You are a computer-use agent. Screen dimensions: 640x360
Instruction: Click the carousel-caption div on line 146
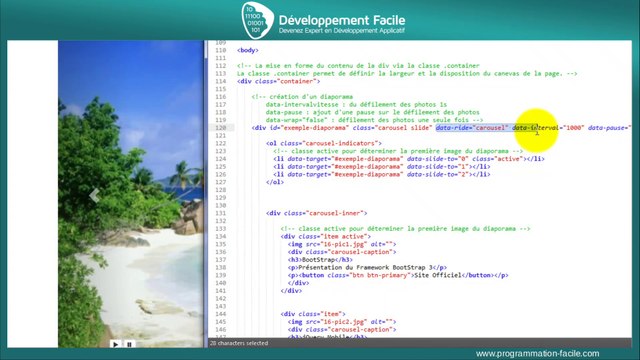coord(342,329)
